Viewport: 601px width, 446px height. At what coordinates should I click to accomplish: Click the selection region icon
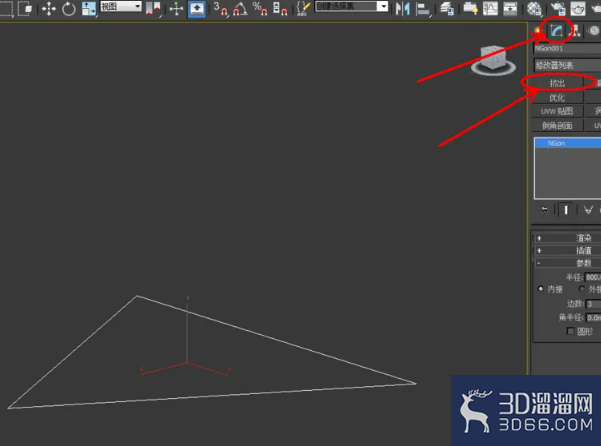click(6, 8)
